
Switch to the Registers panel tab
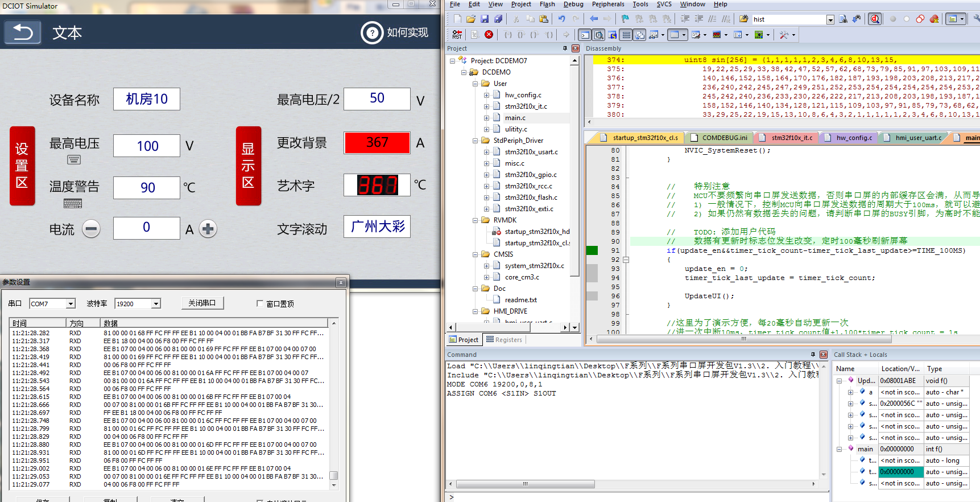[504, 340]
